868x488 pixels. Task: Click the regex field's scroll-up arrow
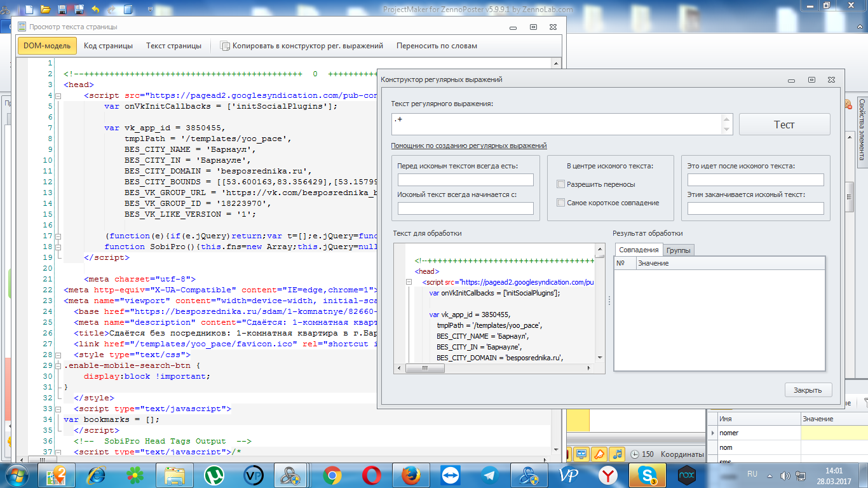728,119
